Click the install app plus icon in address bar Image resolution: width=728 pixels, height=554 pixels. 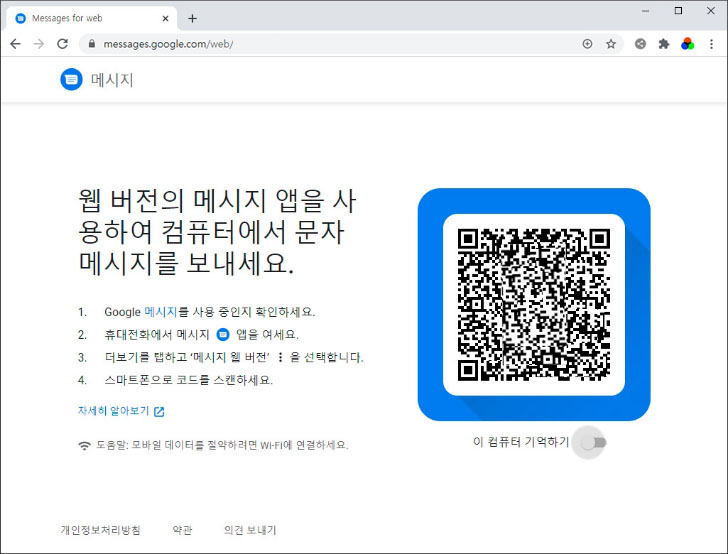pos(587,44)
